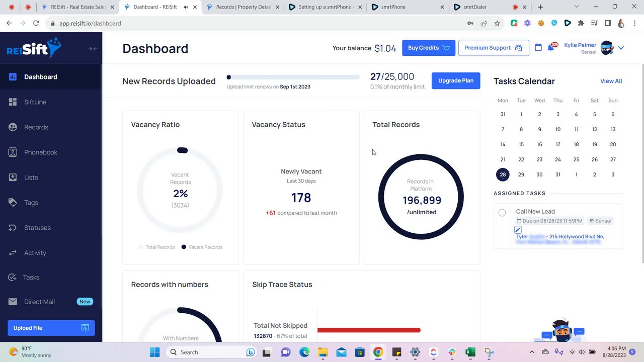The image size is (644, 362).
Task: Expand Kylie Palmer account dropdown arrow
Action: point(621,48)
